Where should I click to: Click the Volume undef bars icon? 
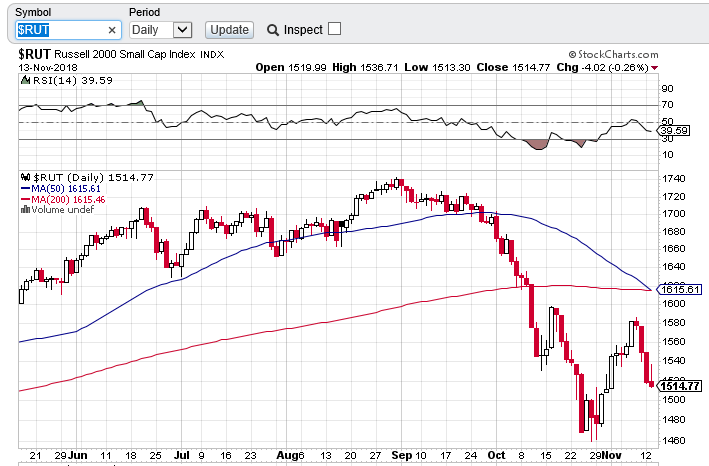[25, 210]
